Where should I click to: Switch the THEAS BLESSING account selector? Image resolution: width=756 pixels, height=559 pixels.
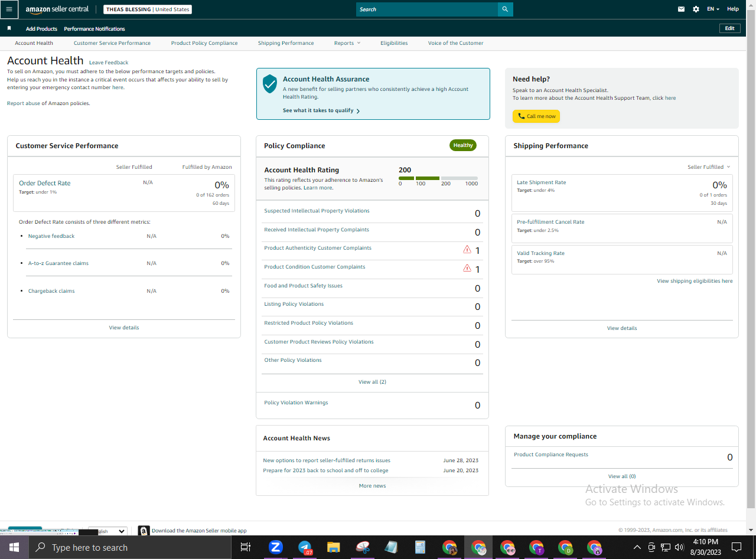148,9
